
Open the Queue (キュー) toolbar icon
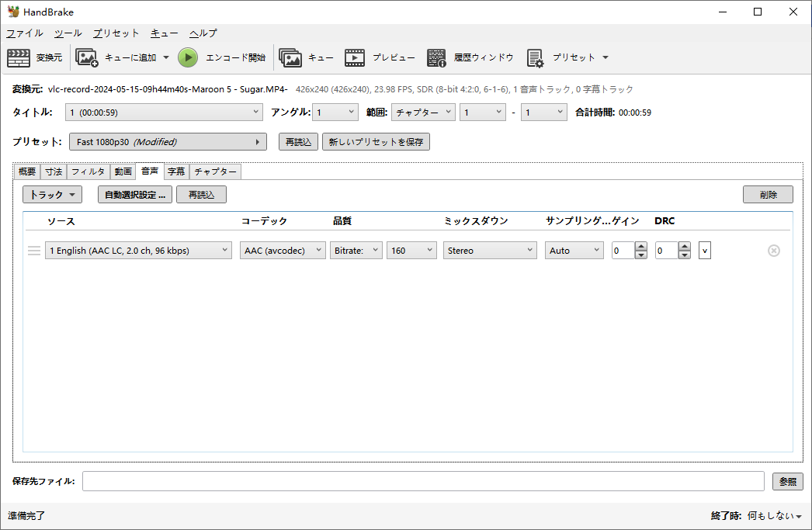290,57
